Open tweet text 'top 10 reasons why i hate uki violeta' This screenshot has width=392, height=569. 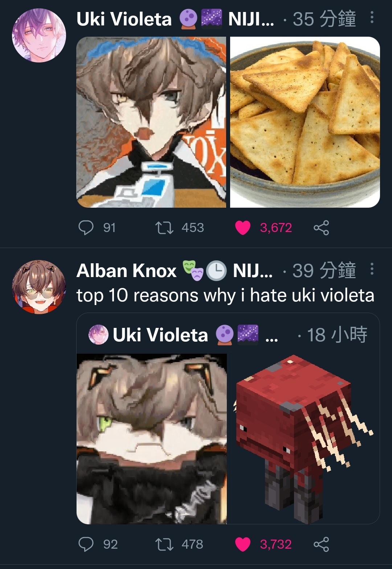click(x=225, y=295)
